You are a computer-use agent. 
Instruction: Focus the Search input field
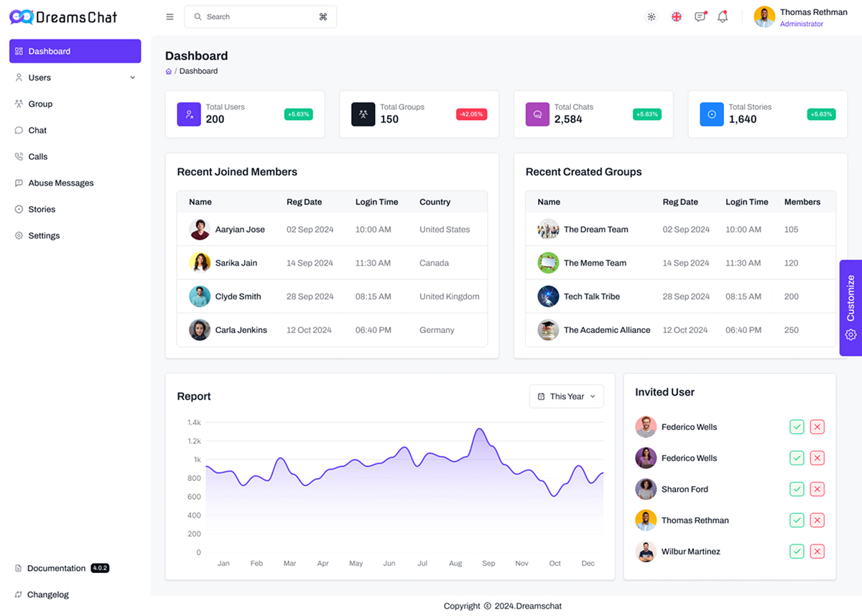pyautogui.click(x=260, y=17)
